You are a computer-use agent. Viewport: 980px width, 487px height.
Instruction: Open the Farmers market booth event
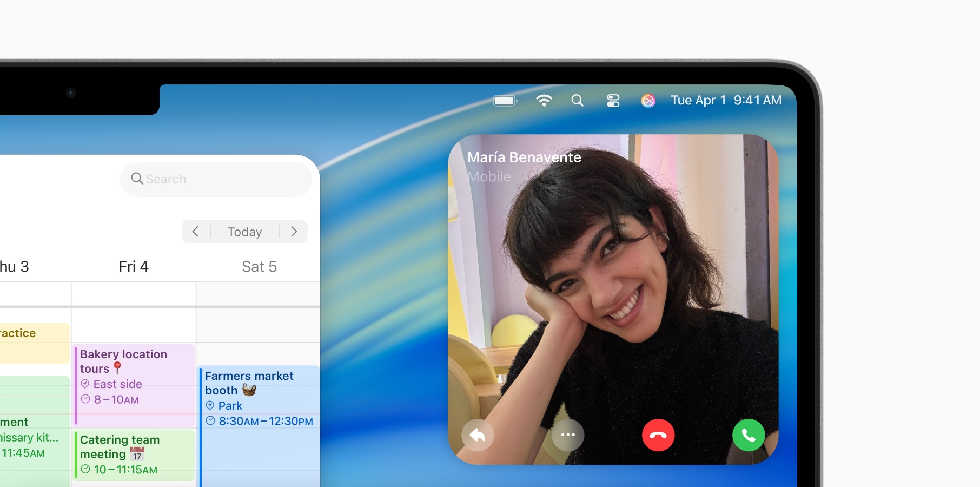pyautogui.click(x=260, y=427)
